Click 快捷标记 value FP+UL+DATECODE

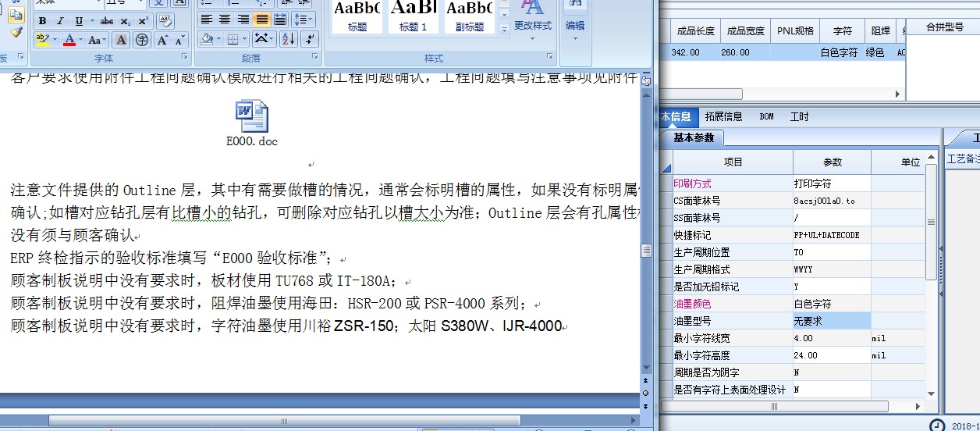coord(831,235)
